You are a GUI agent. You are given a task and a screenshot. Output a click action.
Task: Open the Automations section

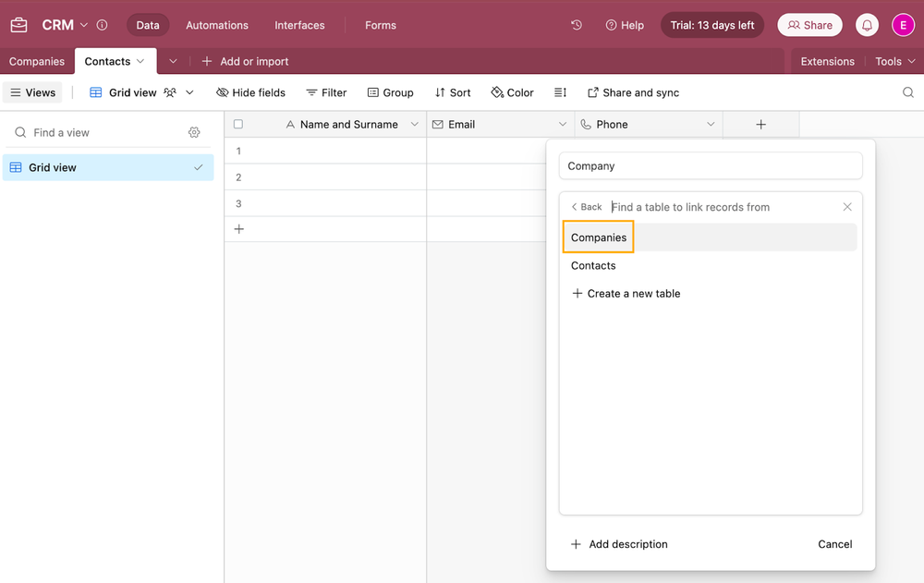coord(216,25)
